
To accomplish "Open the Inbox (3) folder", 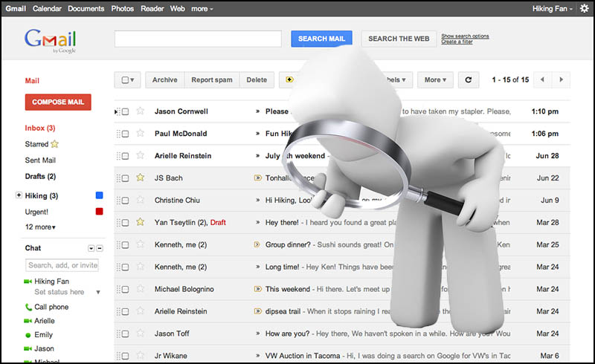I will [x=40, y=129].
